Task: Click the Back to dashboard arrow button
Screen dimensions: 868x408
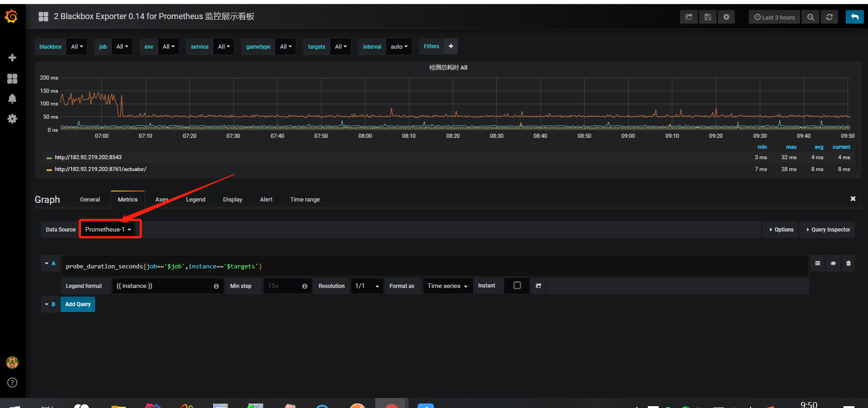Action: click(x=855, y=17)
